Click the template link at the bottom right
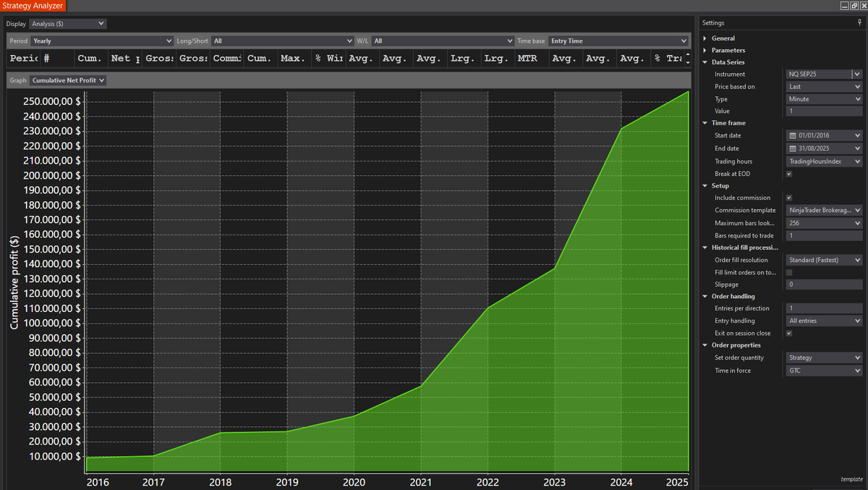This screenshot has width=868, height=490. (851, 479)
